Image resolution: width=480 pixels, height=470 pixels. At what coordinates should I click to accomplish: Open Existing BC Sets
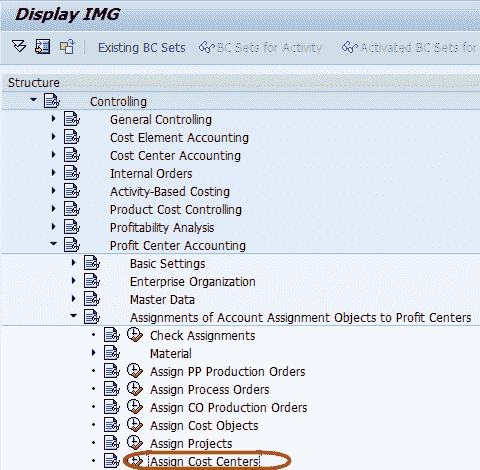tap(141, 48)
